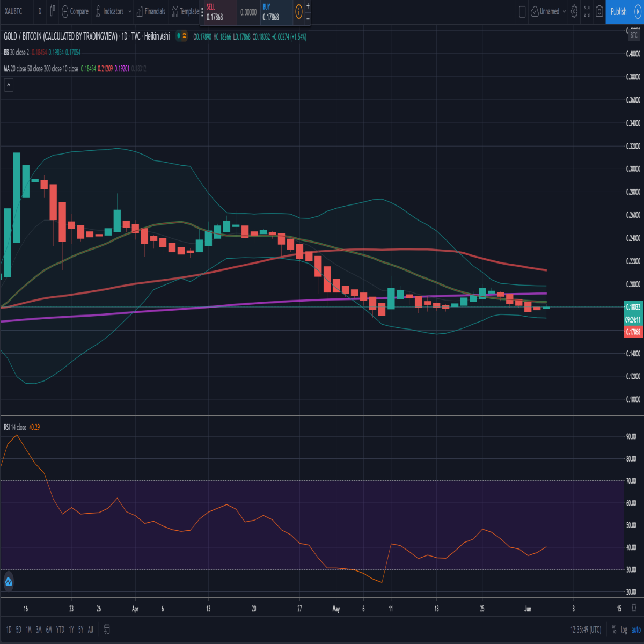Toggle percent scale mode

[613, 630]
